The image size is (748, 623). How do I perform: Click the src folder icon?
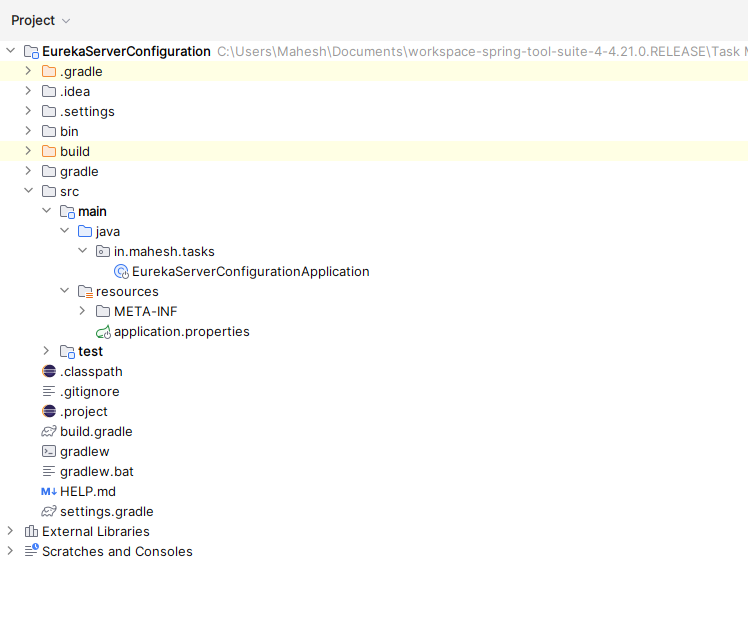[49, 191]
